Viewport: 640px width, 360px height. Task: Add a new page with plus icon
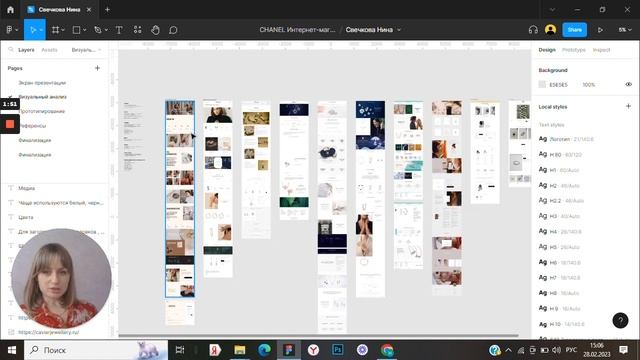pos(97,68)
